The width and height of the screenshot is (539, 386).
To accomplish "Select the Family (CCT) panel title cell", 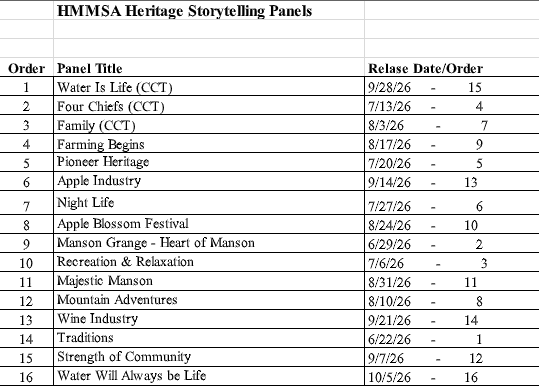I will pyautogui.click(x=209, y=124).
